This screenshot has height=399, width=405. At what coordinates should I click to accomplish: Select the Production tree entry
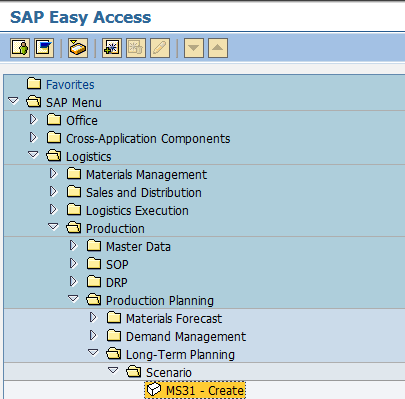pos(115,229)
